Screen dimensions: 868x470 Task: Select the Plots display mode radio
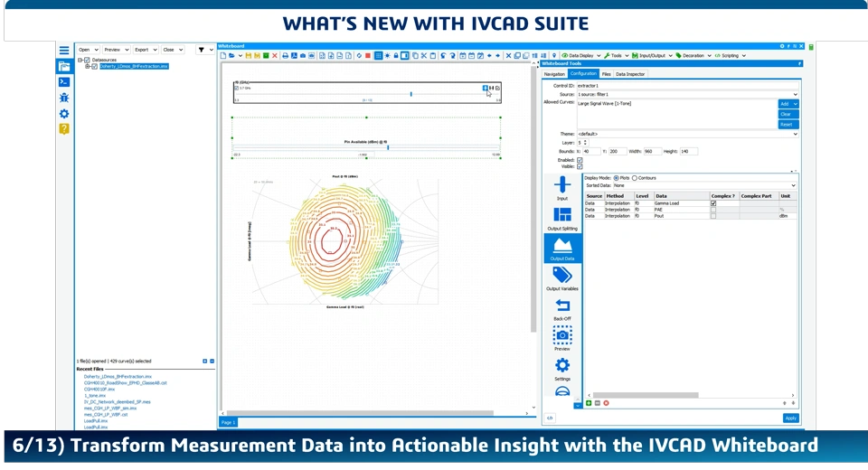coord(616,178)
